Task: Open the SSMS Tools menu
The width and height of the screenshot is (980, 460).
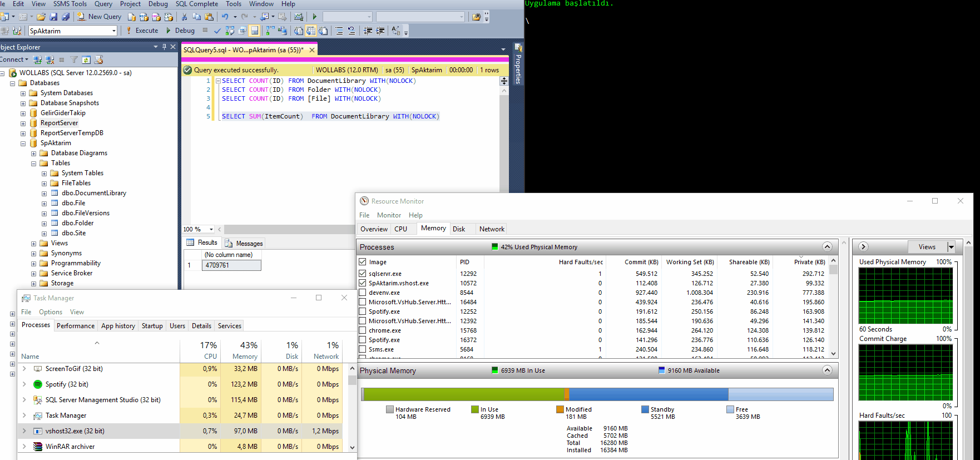Action: coord(70,4)
